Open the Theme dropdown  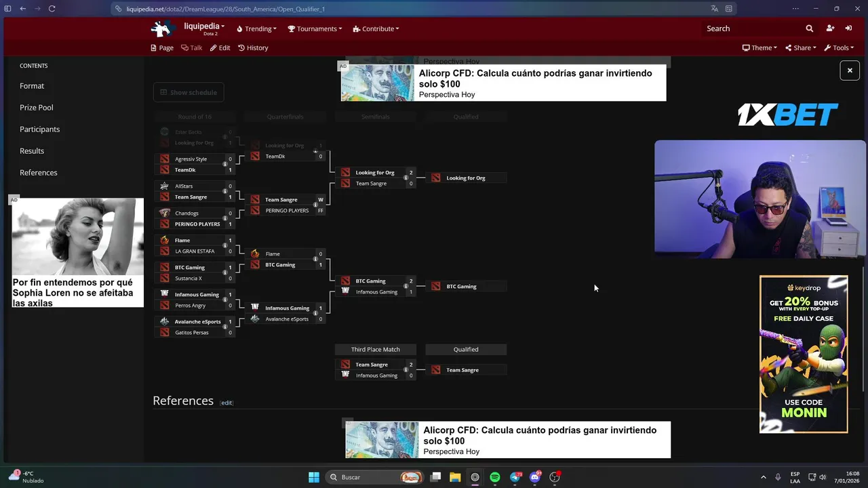[x=759, y=47]
